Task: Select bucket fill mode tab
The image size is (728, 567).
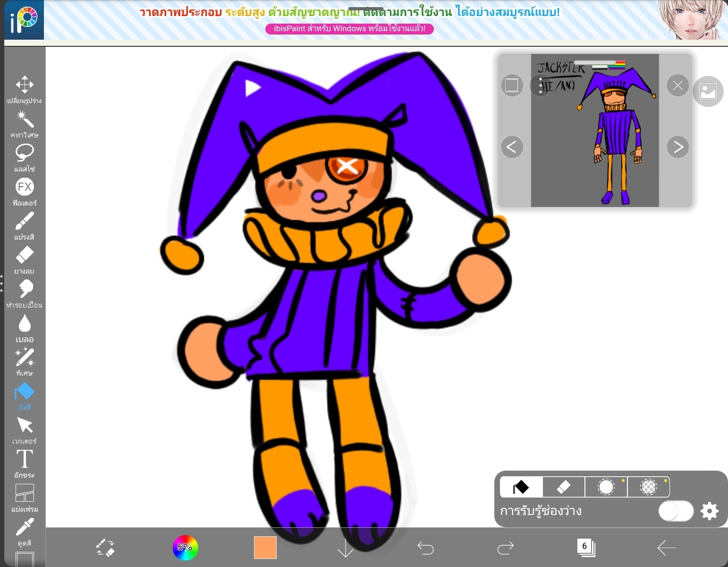Action: point(521,487)
